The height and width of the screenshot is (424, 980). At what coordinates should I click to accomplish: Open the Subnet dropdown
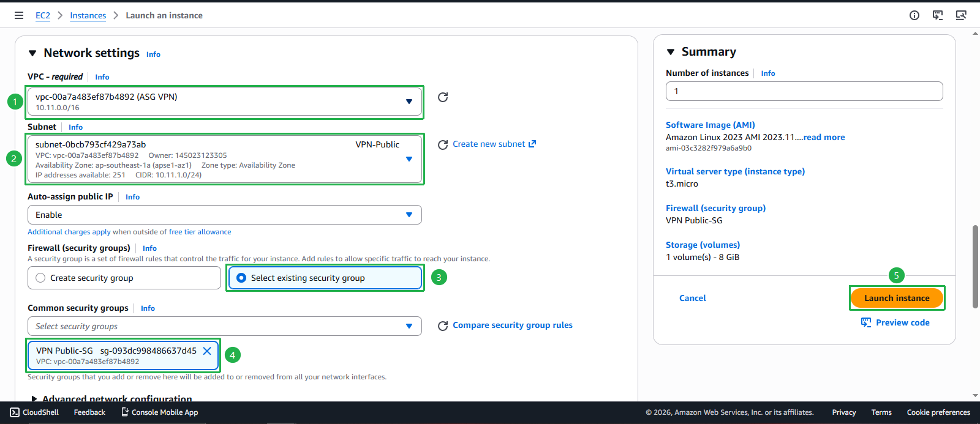click(225, 159)
